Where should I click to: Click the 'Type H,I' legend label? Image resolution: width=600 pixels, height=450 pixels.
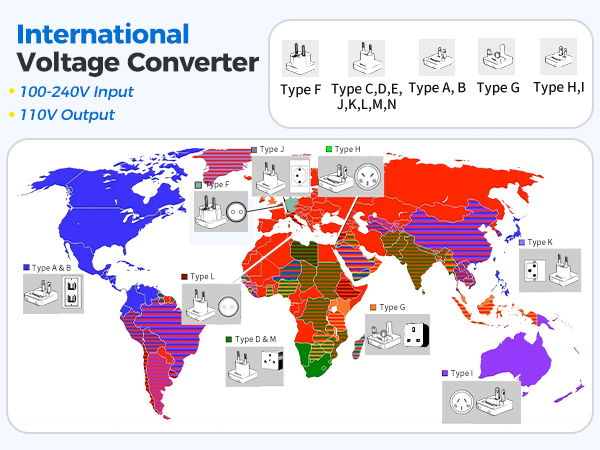(559, 88)
